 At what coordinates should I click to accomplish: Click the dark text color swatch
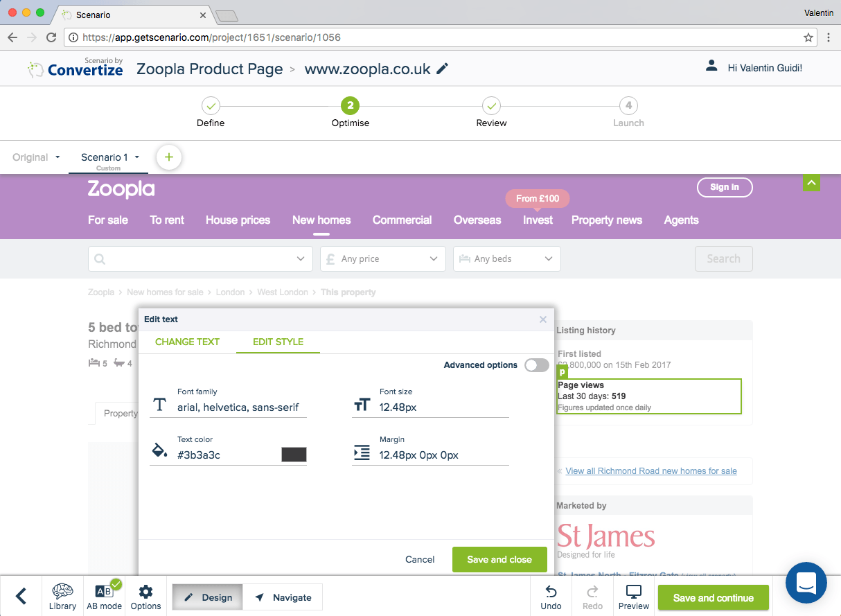(x=294, y=455)
